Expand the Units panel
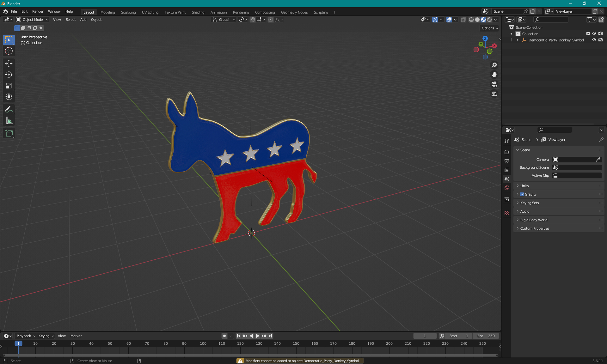 (524, 186)
